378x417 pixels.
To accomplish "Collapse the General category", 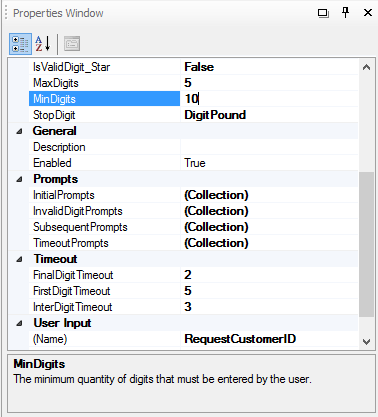I will (x=19, y=131).
